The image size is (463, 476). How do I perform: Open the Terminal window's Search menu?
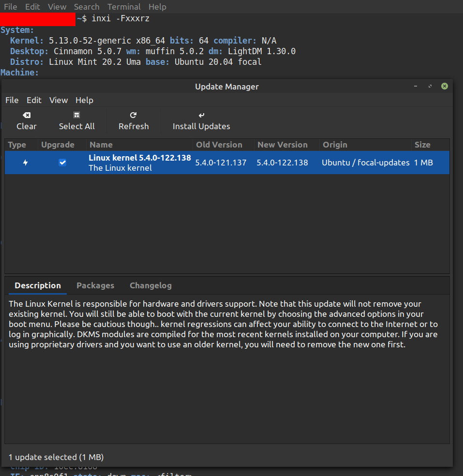(x=87, y=7)
